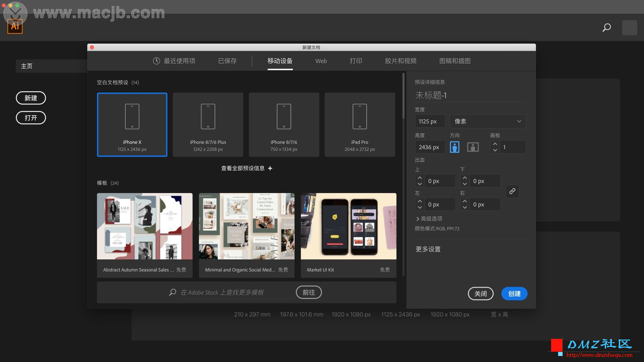Close the 新建文档 dialog red button

pos(92,47)
